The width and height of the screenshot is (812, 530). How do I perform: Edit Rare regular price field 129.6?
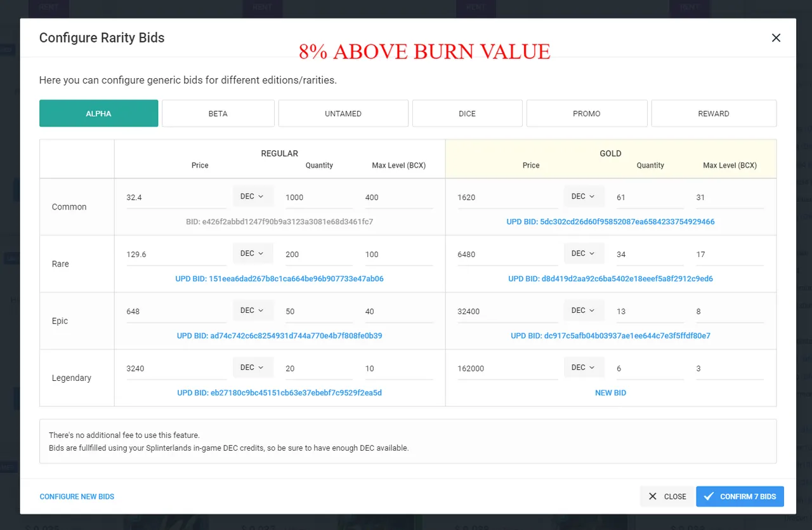[176, 255]
